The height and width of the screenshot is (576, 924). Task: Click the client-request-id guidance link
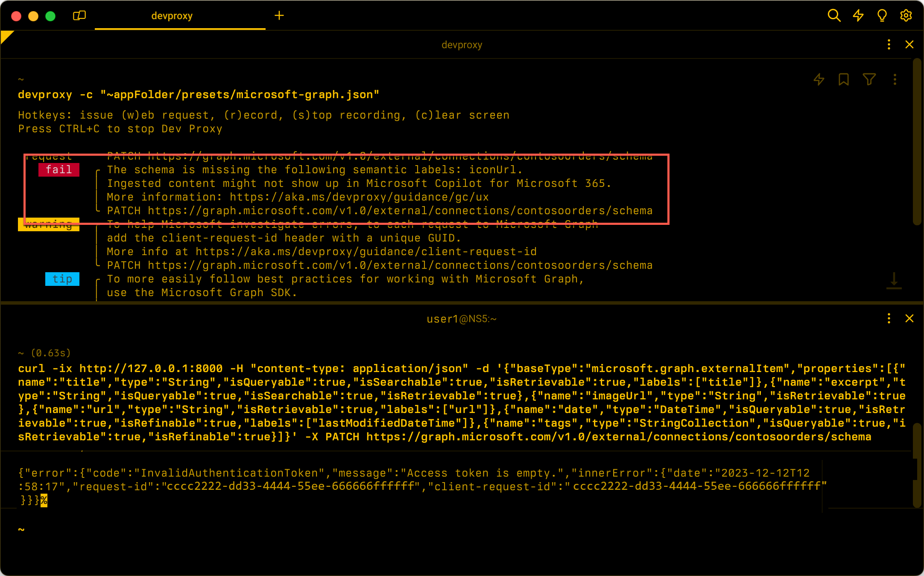366,252
